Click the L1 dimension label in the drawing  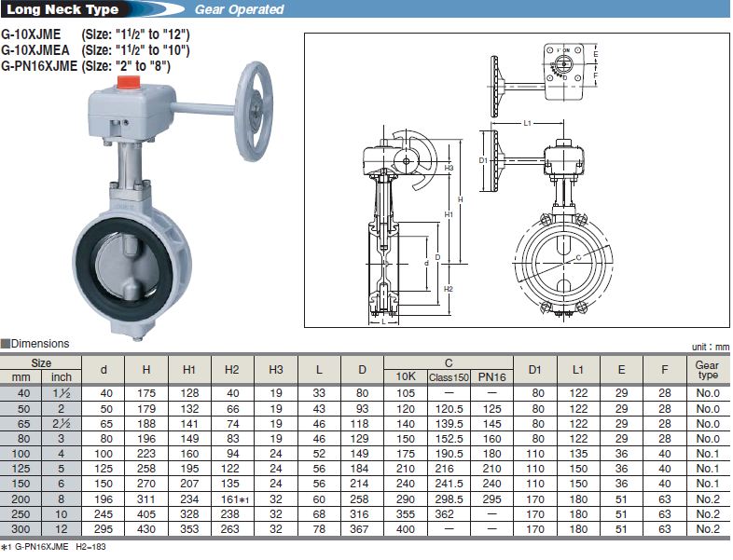[527, 122]
